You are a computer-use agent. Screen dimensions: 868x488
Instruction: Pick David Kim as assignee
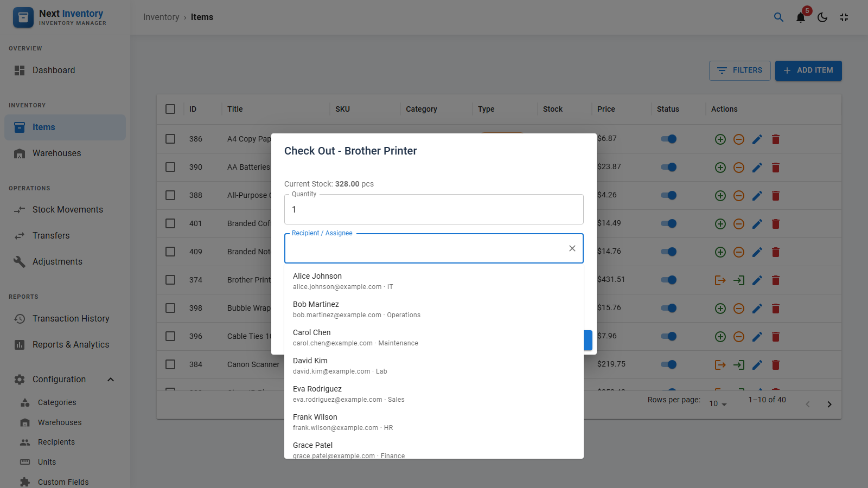click(x=434, y=365)
